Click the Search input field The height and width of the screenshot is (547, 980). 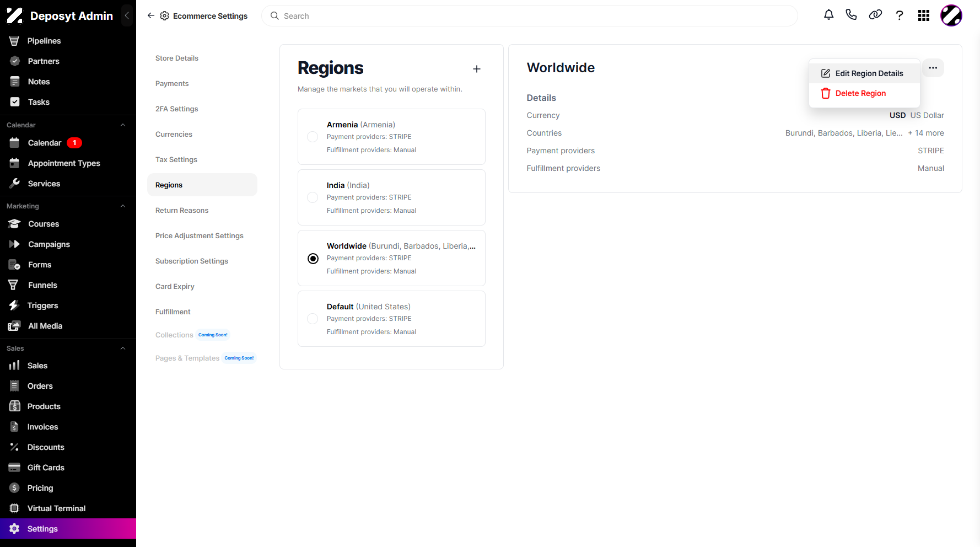[x=530, y=16]
